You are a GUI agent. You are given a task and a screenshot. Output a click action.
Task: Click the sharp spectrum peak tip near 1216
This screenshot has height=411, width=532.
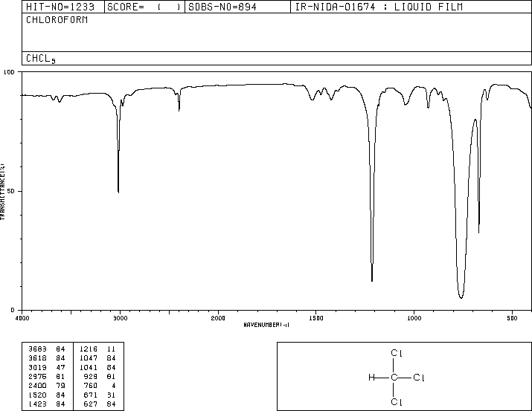pyautogui.click(x=372, y=280)
